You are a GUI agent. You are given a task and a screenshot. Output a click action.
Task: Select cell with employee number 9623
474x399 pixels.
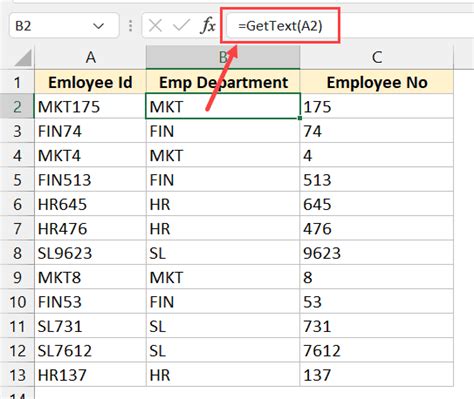click(377, 253)
